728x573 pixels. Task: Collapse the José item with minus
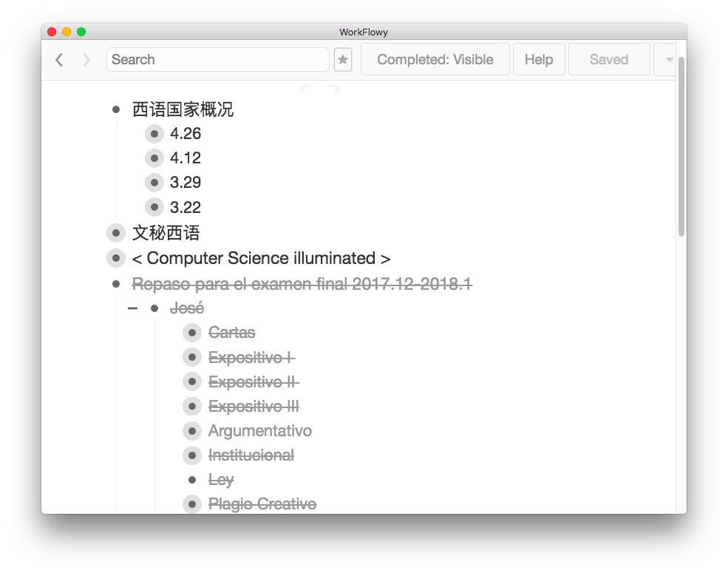pos(132,308)
